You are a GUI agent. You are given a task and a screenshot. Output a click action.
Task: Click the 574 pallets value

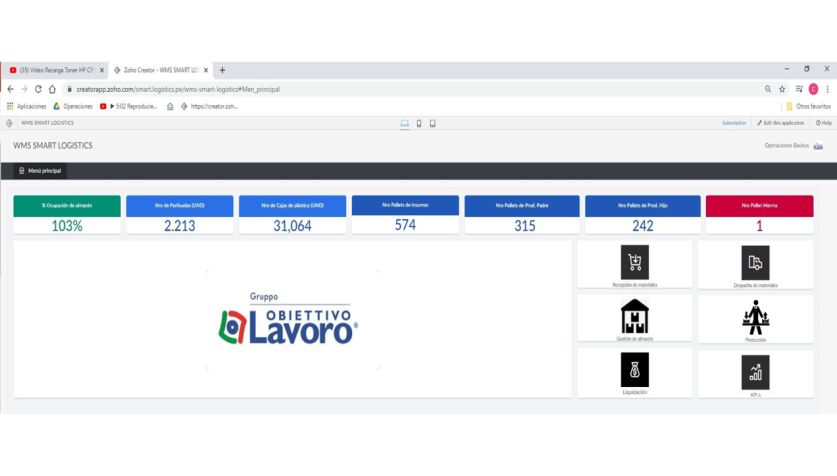click(405, 225)
